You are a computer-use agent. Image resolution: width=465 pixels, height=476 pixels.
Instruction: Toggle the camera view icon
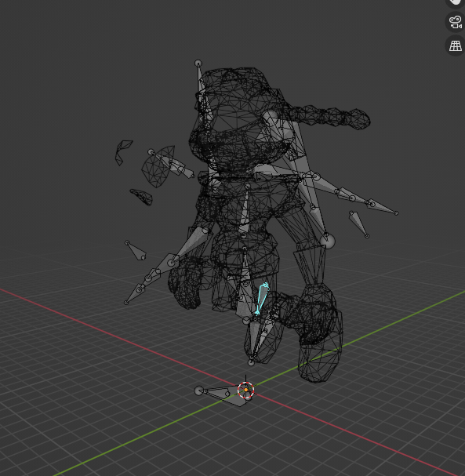tap(455, 22)
